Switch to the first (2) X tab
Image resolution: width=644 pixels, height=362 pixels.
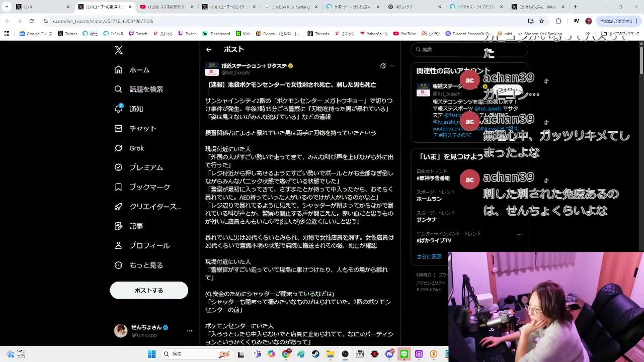(x=43, y=7)
